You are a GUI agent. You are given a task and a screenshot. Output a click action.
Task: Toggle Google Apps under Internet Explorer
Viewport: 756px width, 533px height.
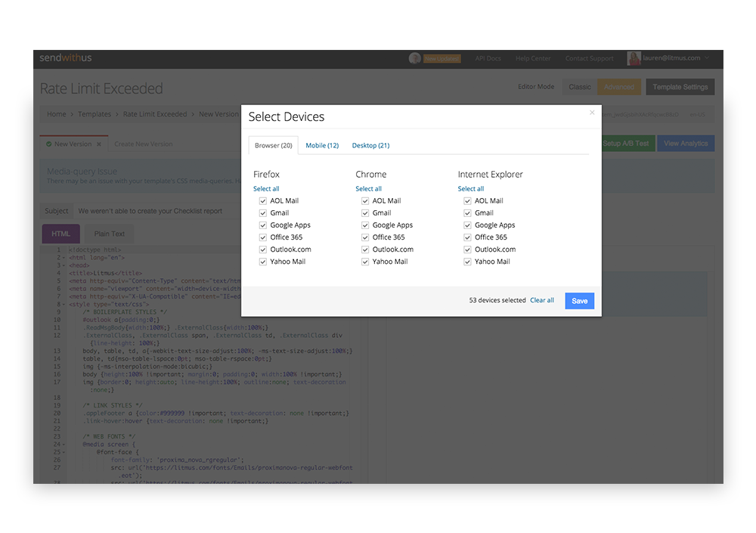point(467,225)
